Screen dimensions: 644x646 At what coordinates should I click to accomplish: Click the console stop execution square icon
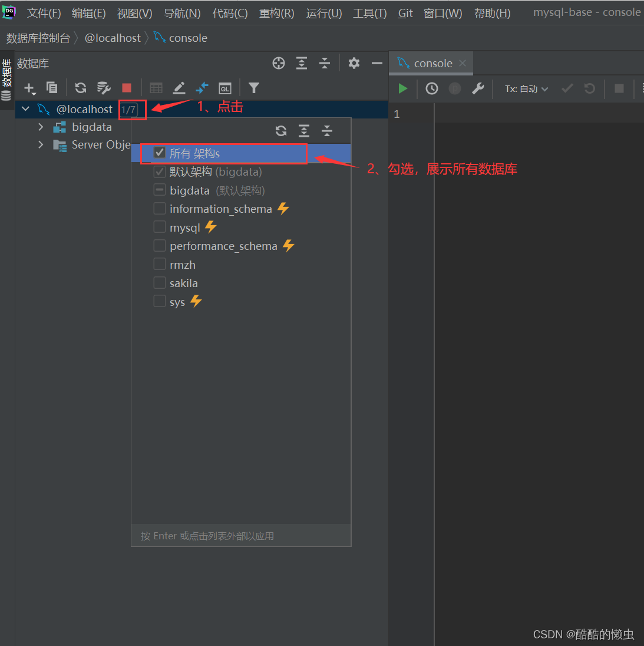coord(619,88)
